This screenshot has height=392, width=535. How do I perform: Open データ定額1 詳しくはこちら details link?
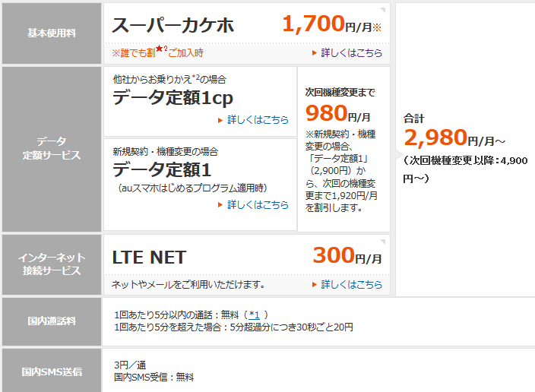coord(258,204)
